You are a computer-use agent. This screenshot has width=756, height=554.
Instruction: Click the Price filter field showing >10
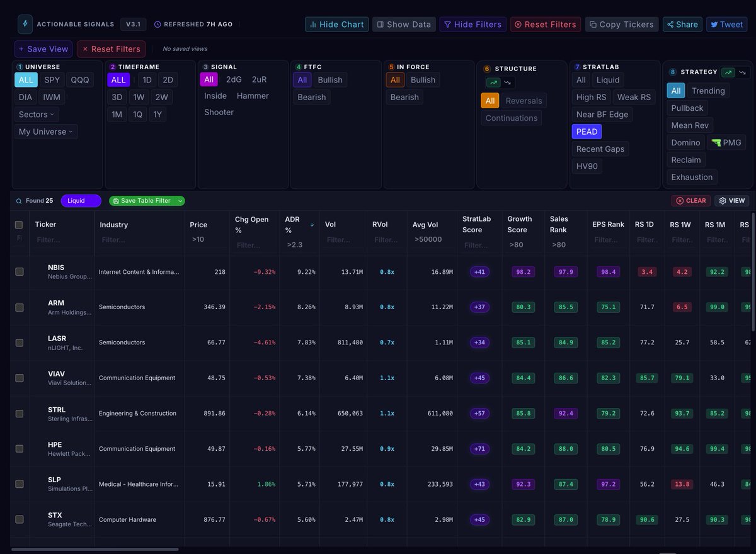(207, 239)
